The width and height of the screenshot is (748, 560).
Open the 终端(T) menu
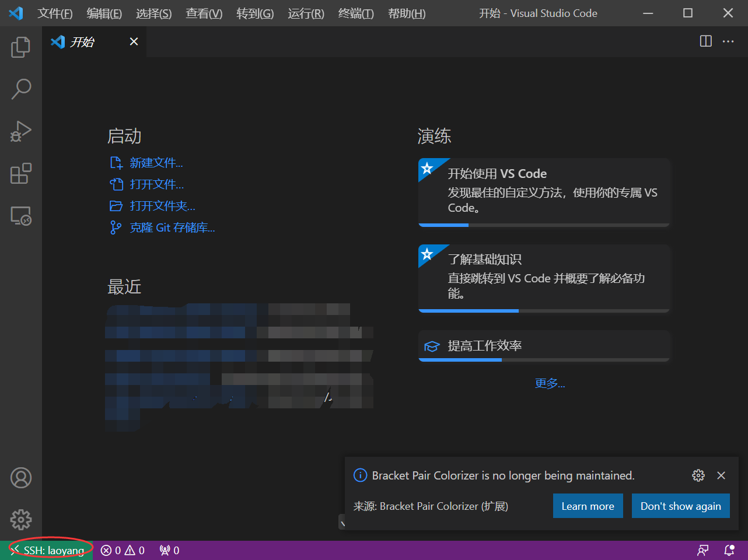pyautogui.click(x=356, y=13)
